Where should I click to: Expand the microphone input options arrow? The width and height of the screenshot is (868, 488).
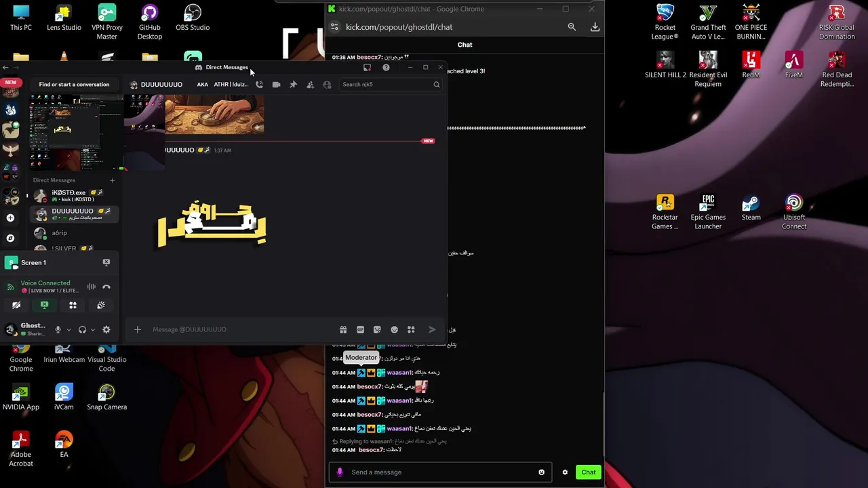click(x=68, y=330)
